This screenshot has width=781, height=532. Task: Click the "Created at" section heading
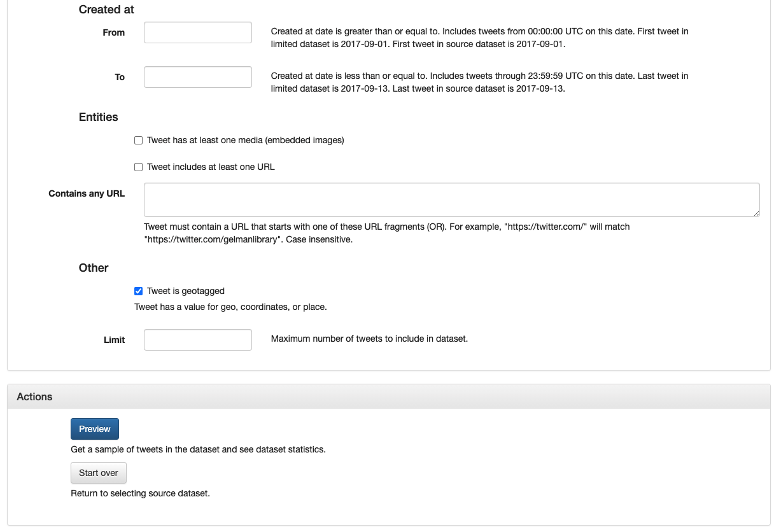[106, 10]
